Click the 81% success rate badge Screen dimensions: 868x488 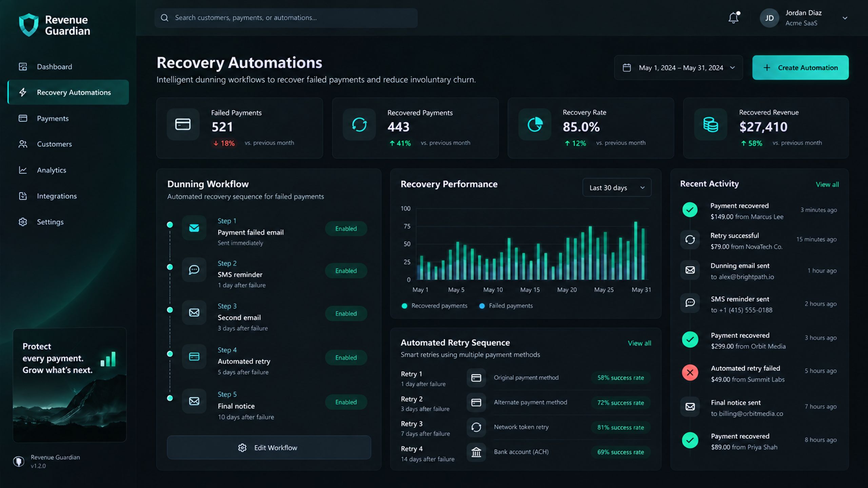(620, 427)
